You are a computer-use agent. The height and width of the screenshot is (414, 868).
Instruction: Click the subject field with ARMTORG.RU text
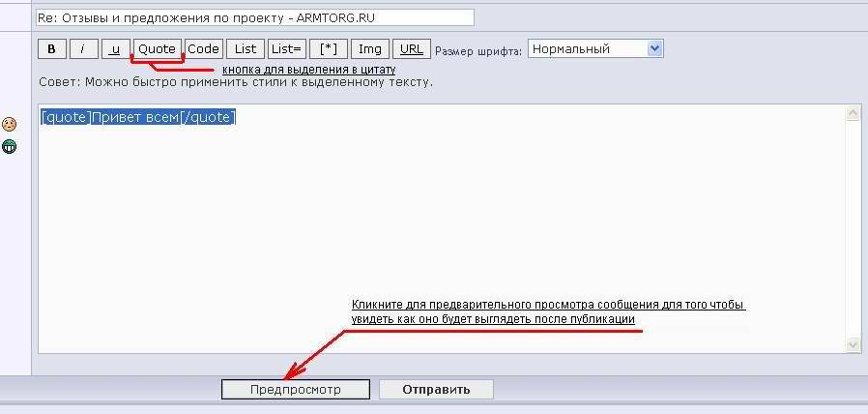pos(254,17)
